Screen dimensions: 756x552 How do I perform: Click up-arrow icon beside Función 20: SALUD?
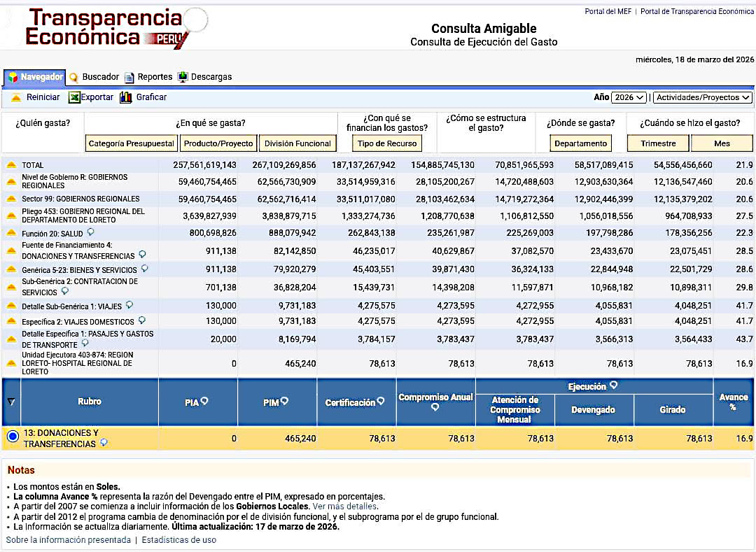click(11, 234)
